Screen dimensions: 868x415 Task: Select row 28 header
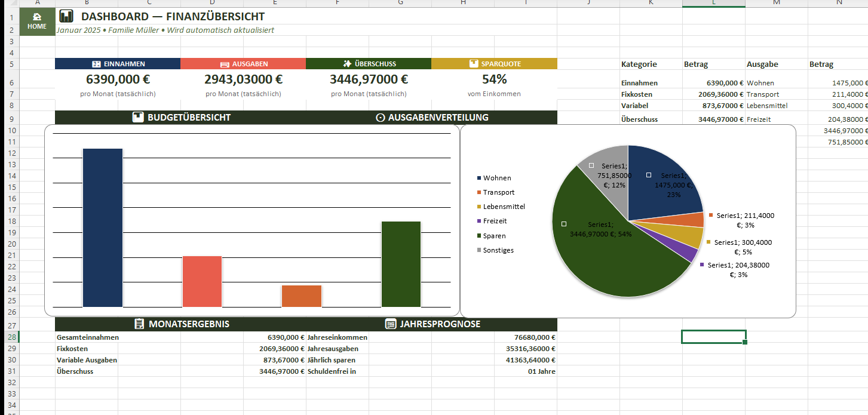(10, 337)
